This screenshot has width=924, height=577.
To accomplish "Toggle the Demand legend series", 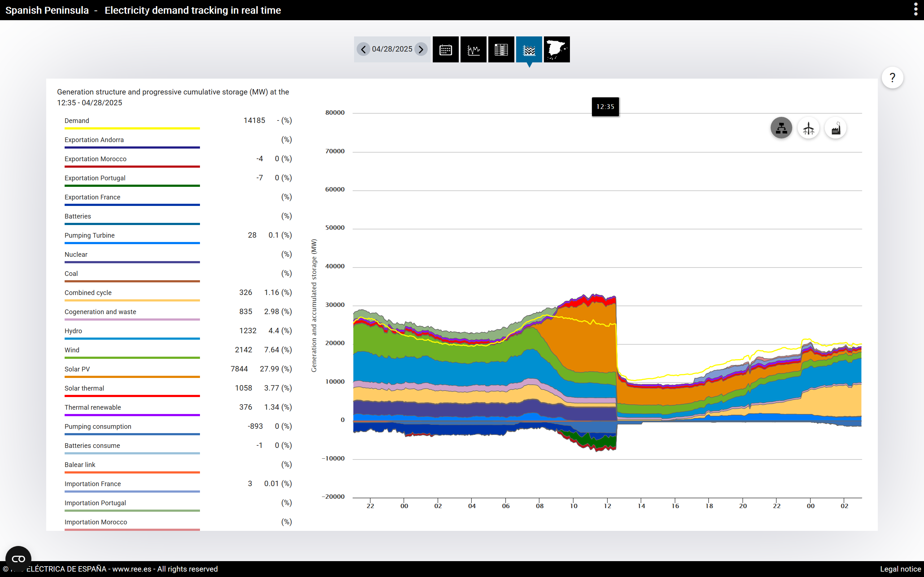I will 77,120.
